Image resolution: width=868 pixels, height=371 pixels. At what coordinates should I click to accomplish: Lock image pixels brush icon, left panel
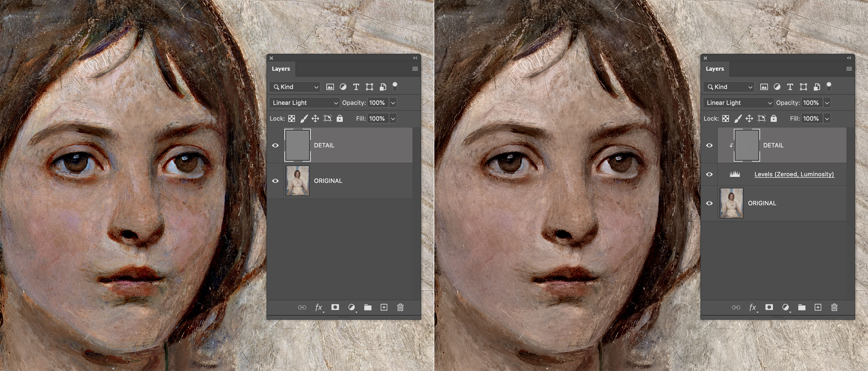click(x=304, y=119)
